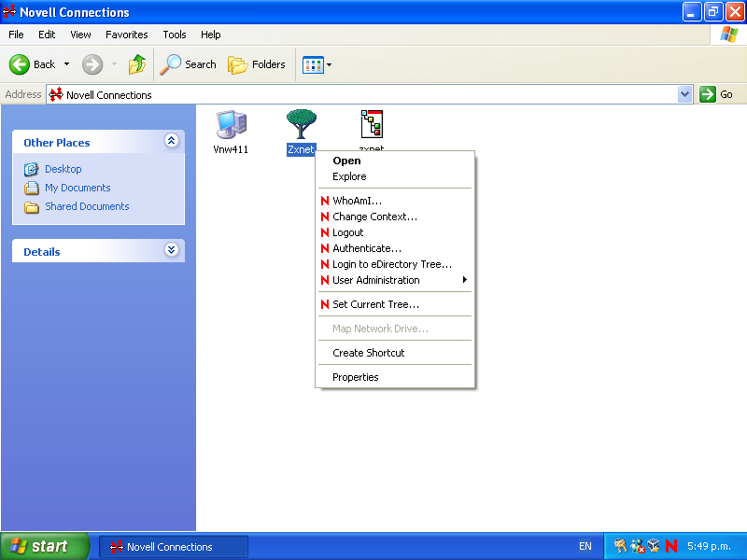Click the Novell icon in title bar
This screenshot has height=560, width=747.
coord(9,12)
